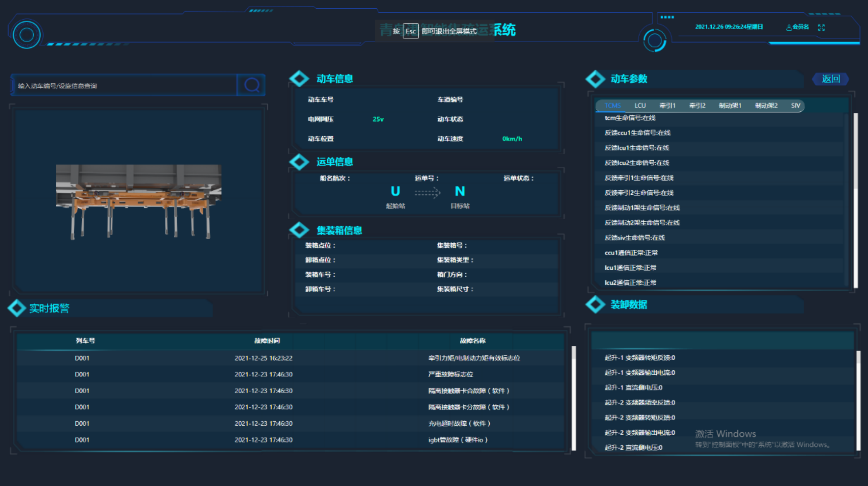Switch to the LCU tab
The height and width of the screenshot is (486, 868).
click(640, 106)
